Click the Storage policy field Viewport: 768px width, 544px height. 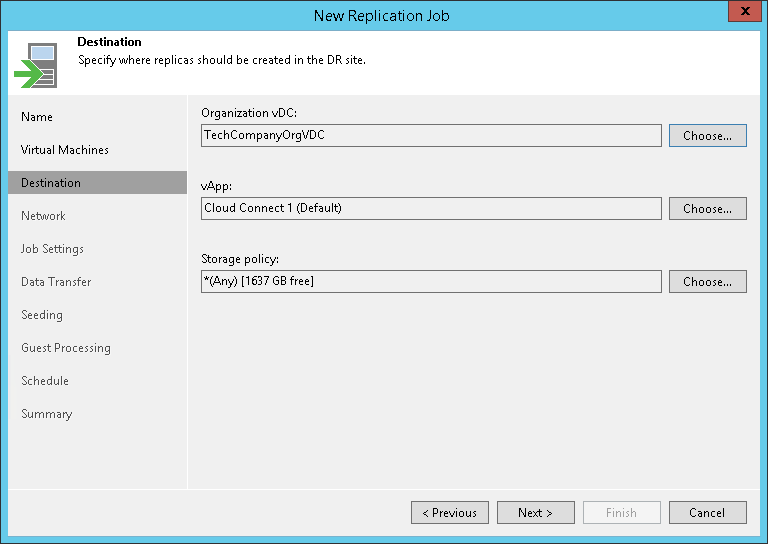click(x=431, y=282)
